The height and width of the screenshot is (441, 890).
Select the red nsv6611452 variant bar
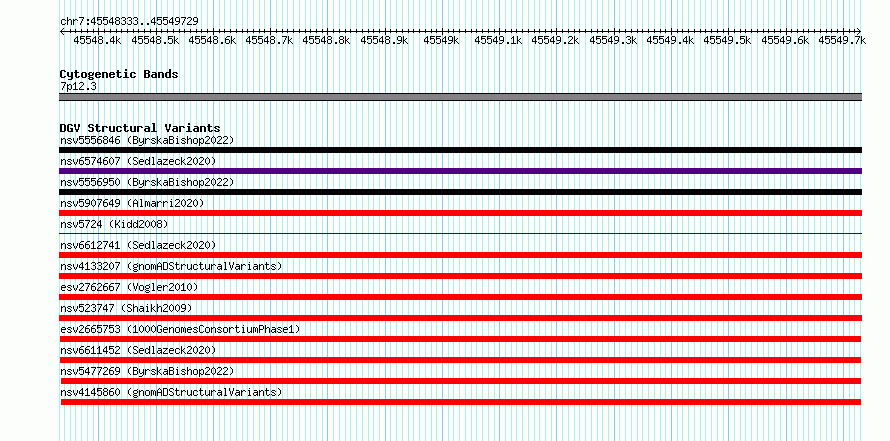point(460,360)
